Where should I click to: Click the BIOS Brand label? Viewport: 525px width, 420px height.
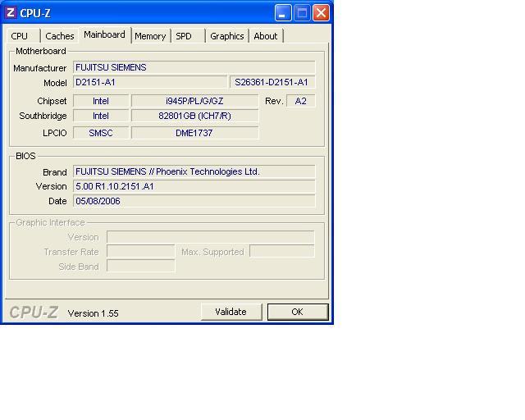[x=55, y=172]
